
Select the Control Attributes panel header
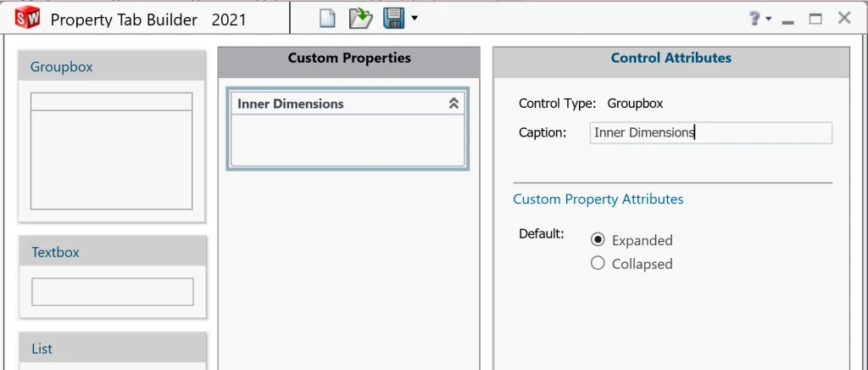click(670, 59)
